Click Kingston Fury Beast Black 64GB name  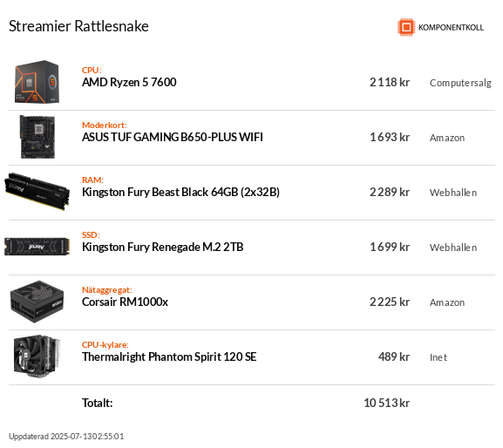180,192
